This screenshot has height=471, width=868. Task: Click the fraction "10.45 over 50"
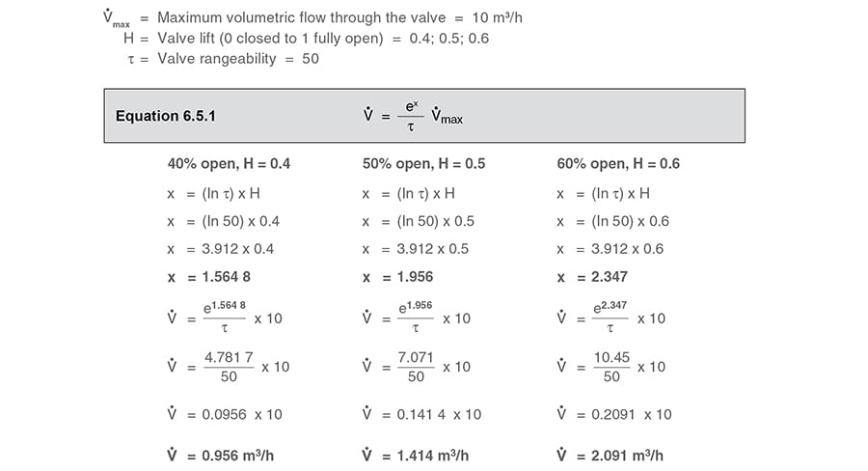(x=611, y=367)
